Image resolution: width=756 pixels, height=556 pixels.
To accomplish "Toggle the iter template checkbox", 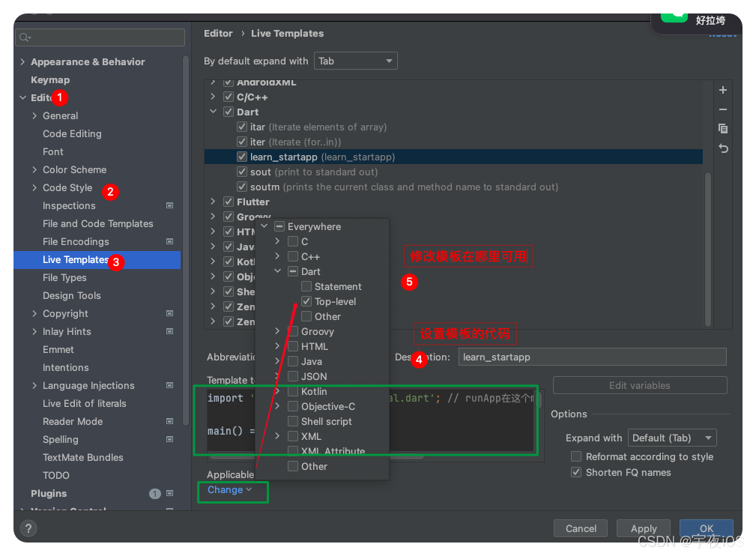I will click(242, 142).
